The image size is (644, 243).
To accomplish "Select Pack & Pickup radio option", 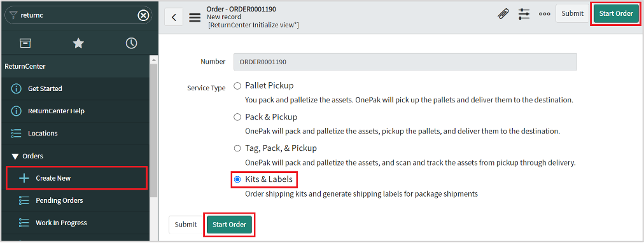I will point(237,118).
